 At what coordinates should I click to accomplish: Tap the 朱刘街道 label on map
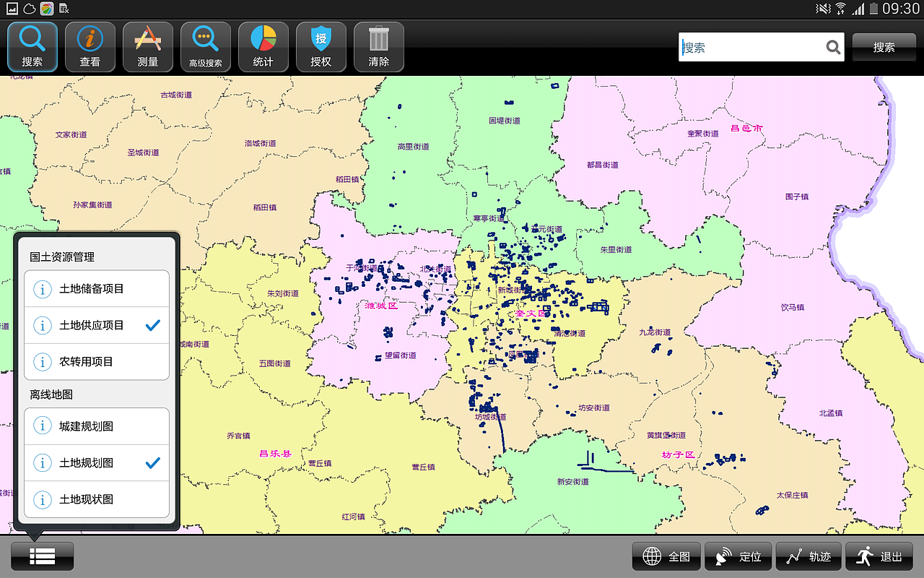282,293
